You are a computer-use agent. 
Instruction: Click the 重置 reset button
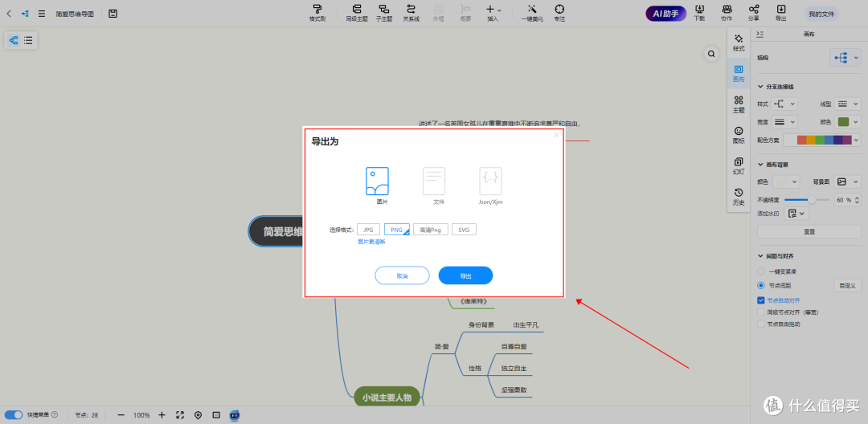pos(809,231)
